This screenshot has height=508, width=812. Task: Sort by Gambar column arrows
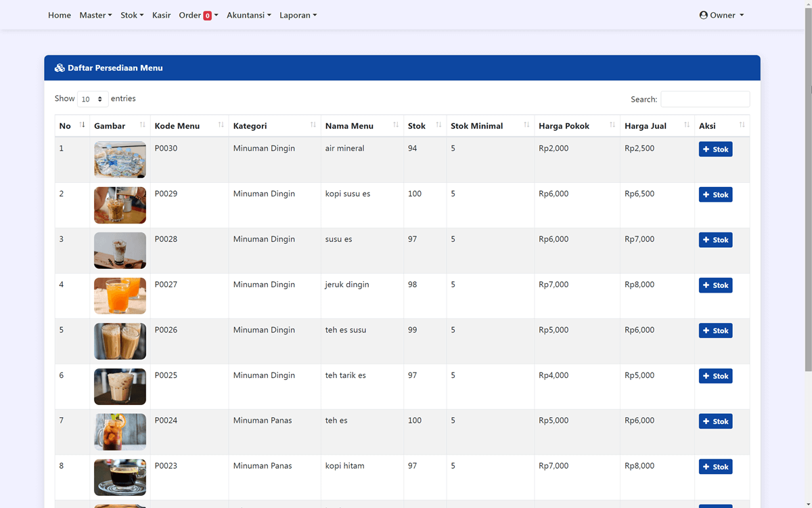tap(143, 125)
